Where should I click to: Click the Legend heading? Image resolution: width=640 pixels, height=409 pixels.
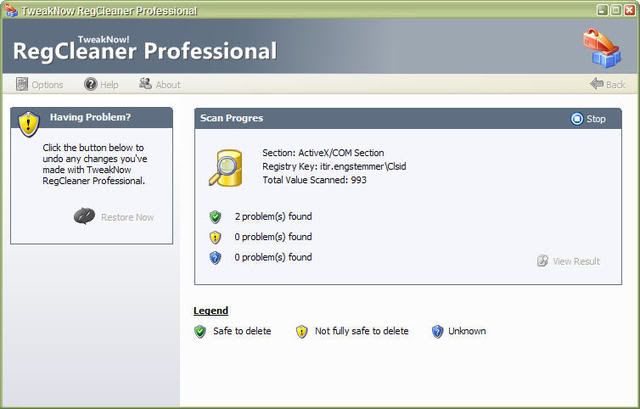[x=211, y=311]
